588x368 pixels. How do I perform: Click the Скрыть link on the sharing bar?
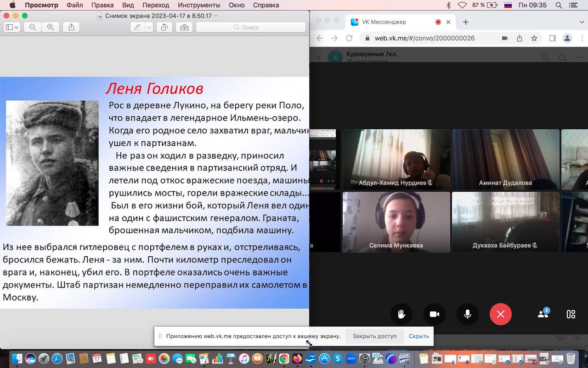click(x=418, y=336)
